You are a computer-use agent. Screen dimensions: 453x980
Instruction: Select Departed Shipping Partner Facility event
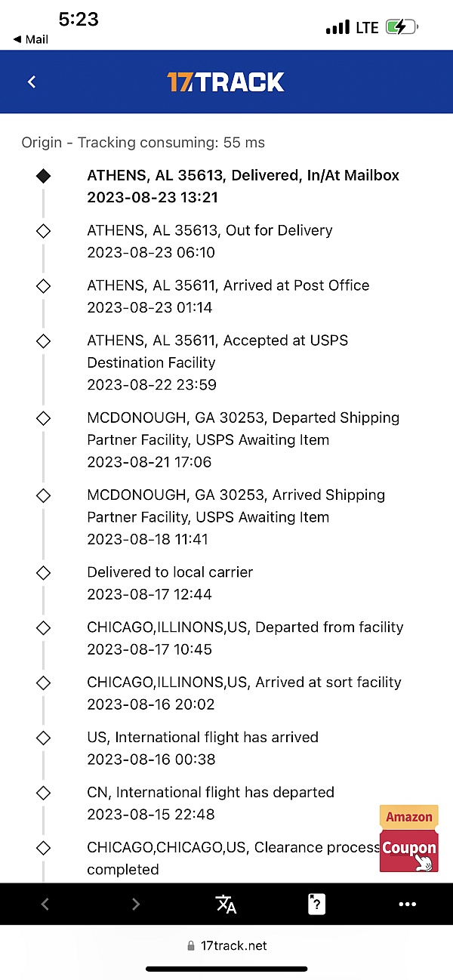(x=243, y=439)
